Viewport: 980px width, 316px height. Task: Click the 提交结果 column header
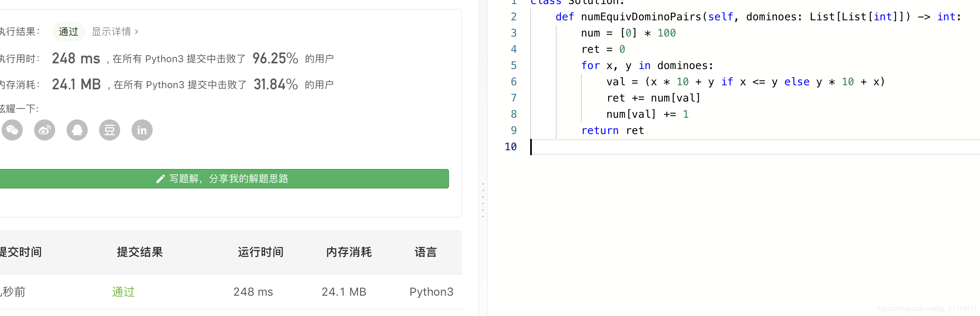pyautogui.click(x=140, y=252)
